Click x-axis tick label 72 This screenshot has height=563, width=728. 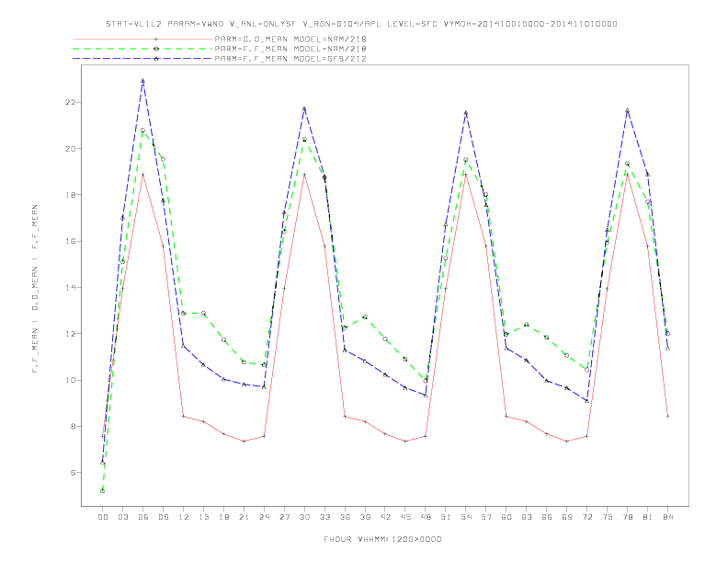(586, 517)
